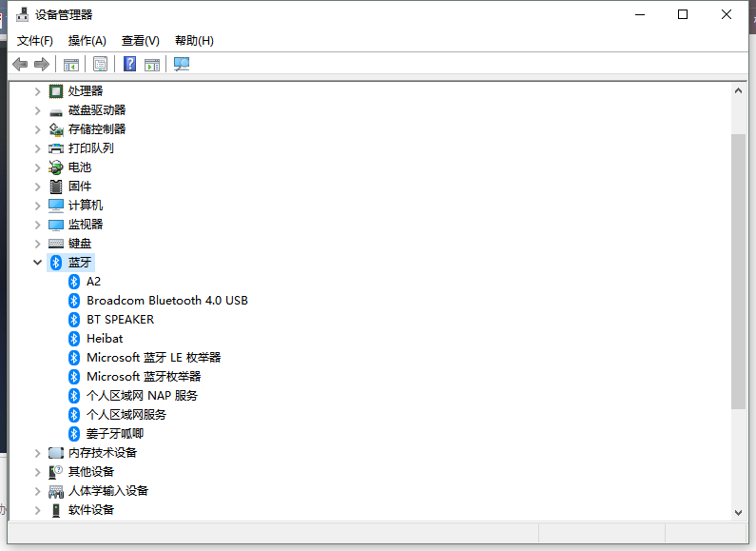The width and height of the screenshot is (756, 551).
Task: Expand the 存储控制器 category
Action: click(x=38, y=129)
